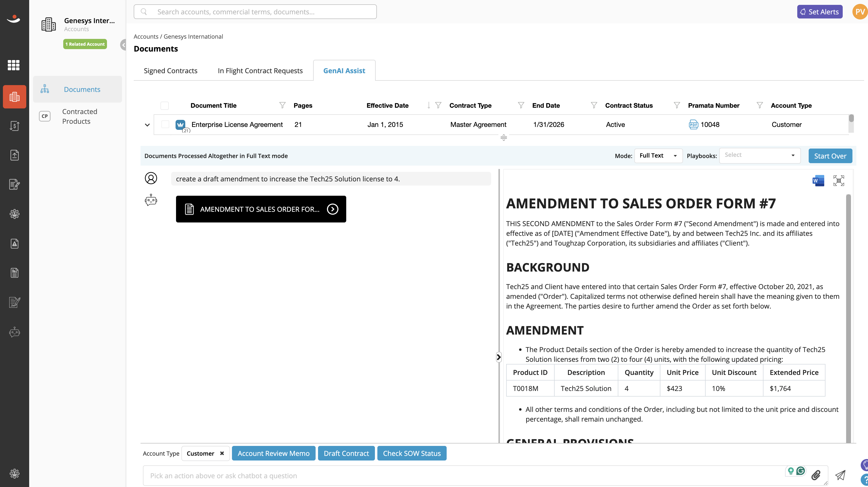868x487 pixels.
Task: Check the Enterprise License Agreement row checkbox
Action: [x=165, y=124]
